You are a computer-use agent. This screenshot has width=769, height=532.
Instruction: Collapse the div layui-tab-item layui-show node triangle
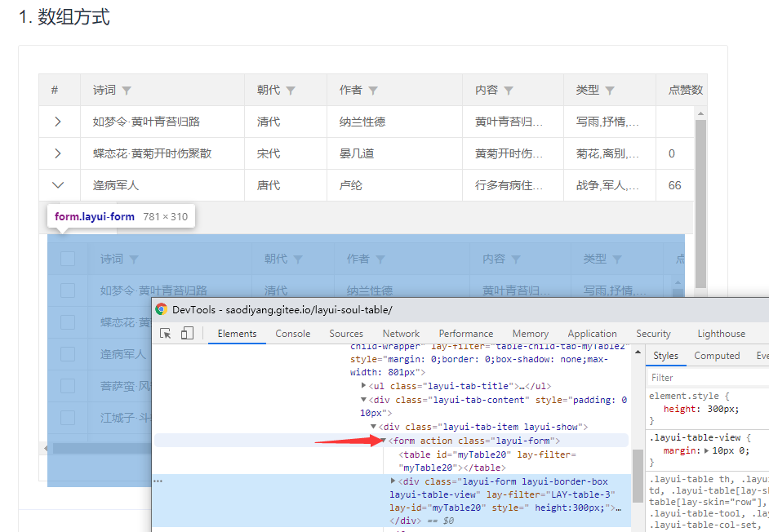pyautogui.click(x=374, y=427)
